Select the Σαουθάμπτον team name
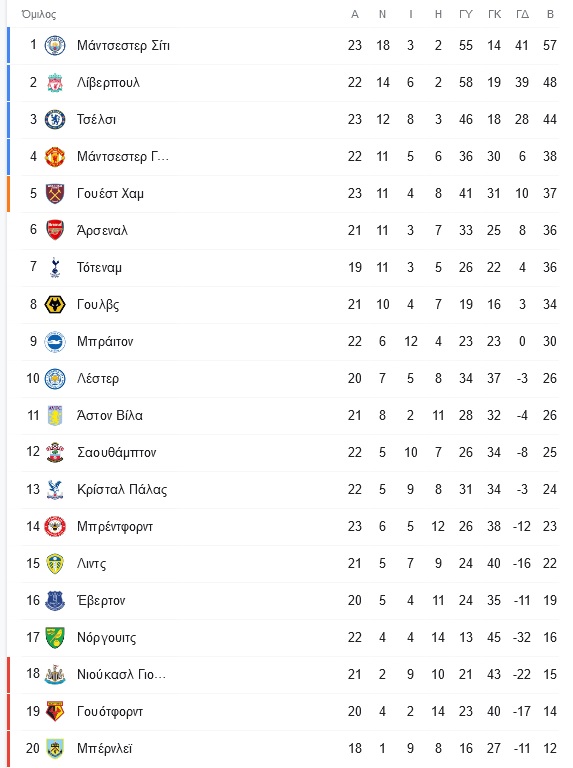 117,453
